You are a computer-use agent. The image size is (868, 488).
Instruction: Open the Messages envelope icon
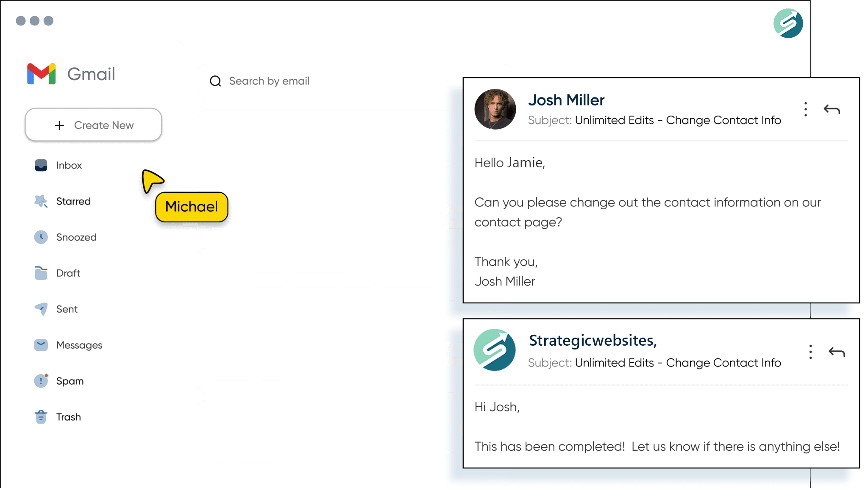(x=41, y=345)
